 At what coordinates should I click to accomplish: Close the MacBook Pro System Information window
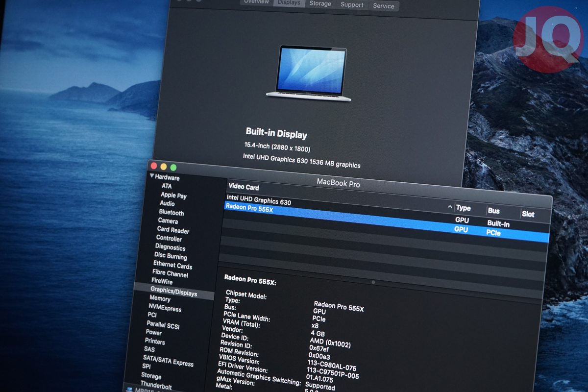pyautogui.click(x=154, y=166)
